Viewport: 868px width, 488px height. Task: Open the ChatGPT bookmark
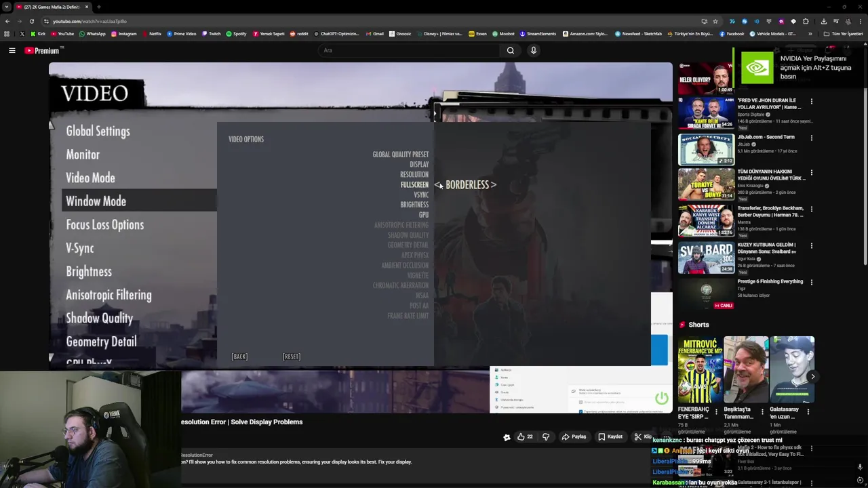click(x=336, y=34)
